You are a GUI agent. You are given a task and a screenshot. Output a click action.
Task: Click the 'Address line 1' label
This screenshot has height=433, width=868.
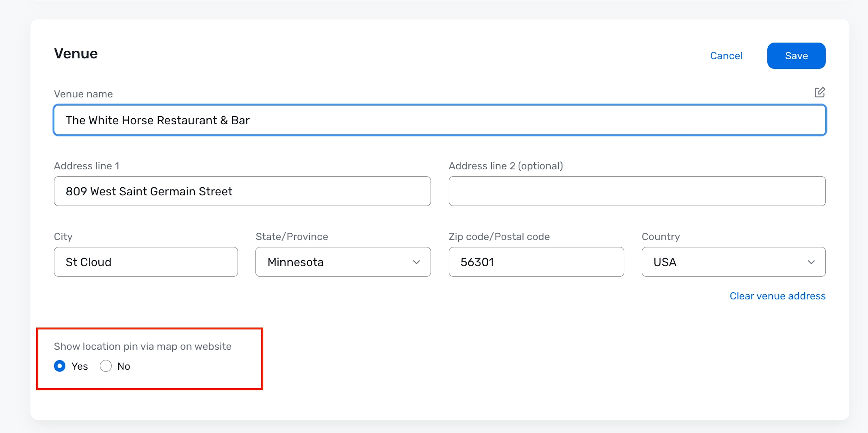click(87, 166)
